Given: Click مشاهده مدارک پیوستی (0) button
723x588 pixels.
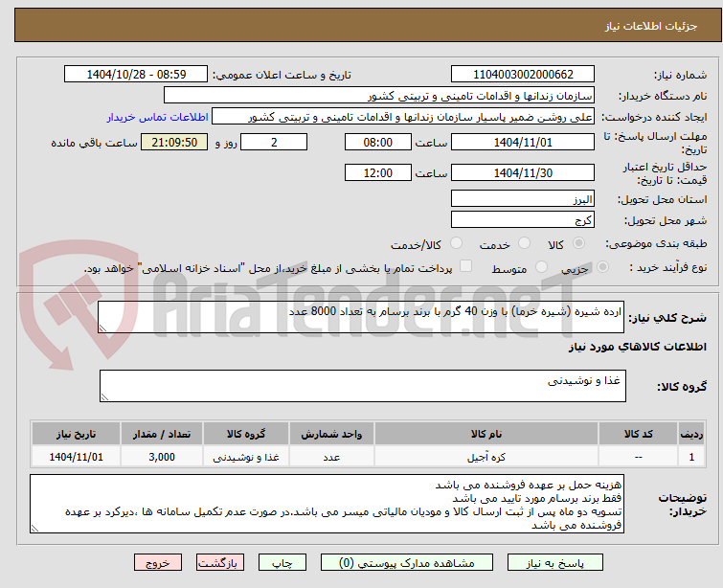Looking at the screenshot, I should (x=407, y=563).
